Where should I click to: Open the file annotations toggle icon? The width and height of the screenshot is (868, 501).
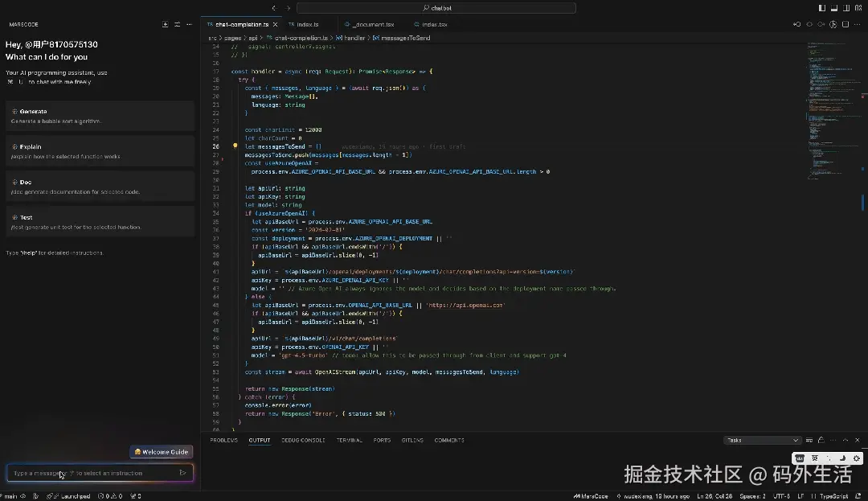click(833, 24)
